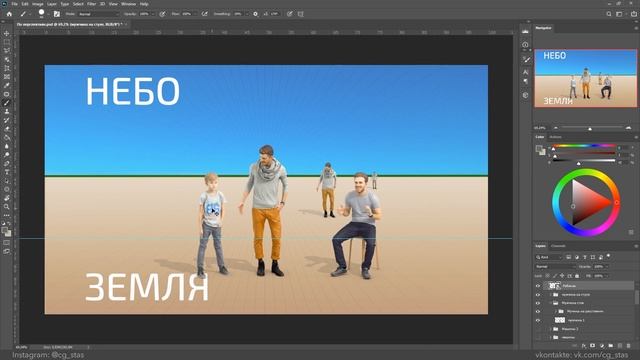Toggle lock transparent pixels
Screen dimensions: 640x360
[x=547, y=276]
